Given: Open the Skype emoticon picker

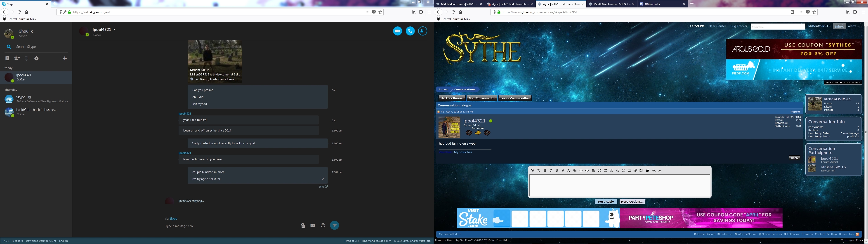Looking at the screenshot, I should tap(323, 225).
